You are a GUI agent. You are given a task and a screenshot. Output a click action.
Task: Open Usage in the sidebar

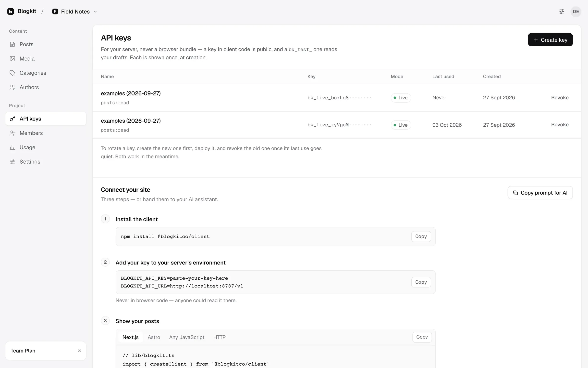[x=46, y=147]
